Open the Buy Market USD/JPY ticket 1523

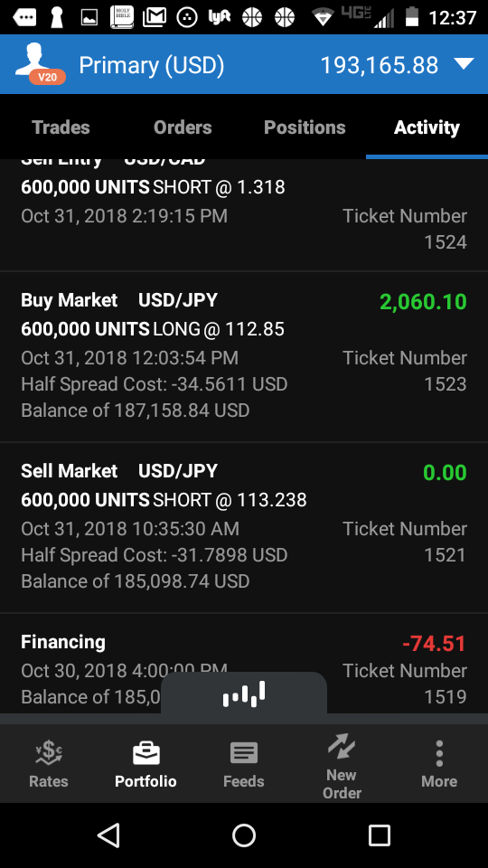pos(244,356)
